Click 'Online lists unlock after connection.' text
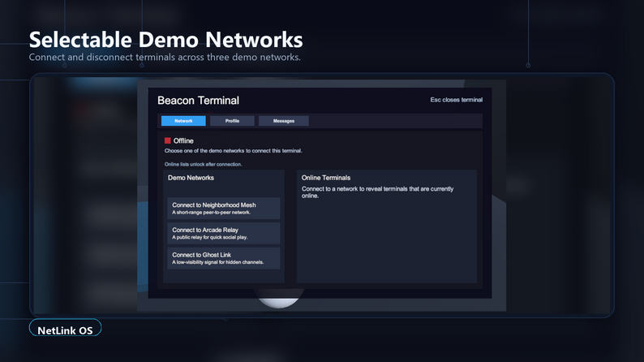 (x=204, y=164)
